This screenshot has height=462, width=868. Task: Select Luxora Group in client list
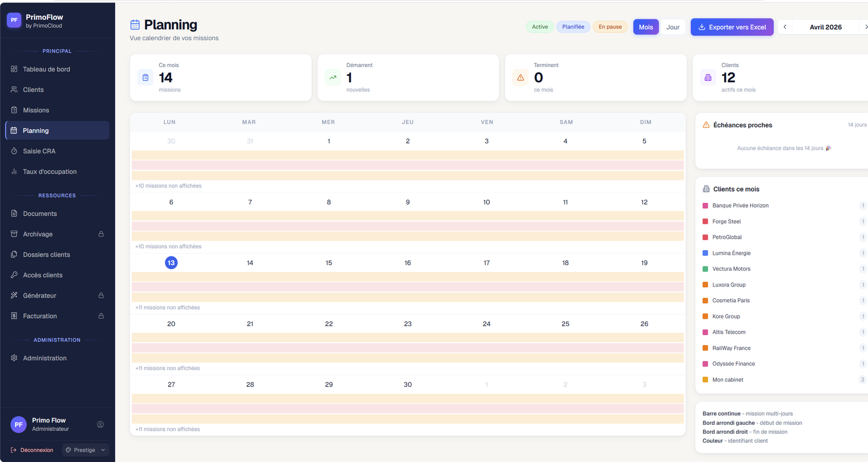tap(784, 285)
